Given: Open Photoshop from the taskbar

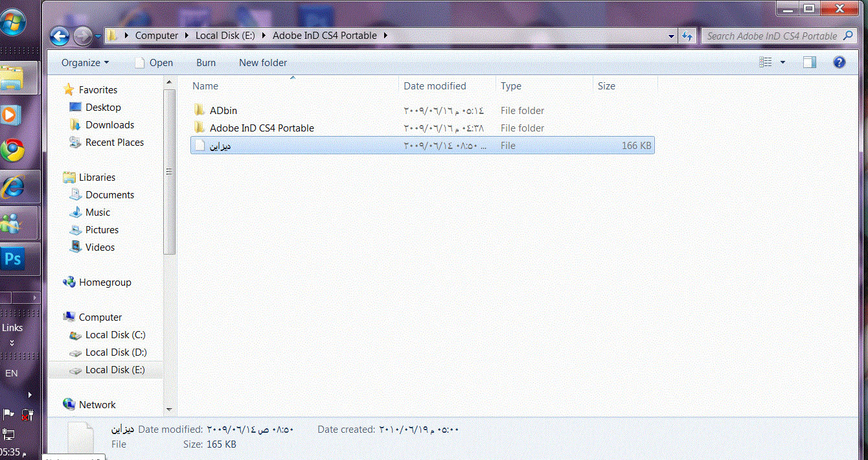Looking at the screenshot, I should 12,259.
